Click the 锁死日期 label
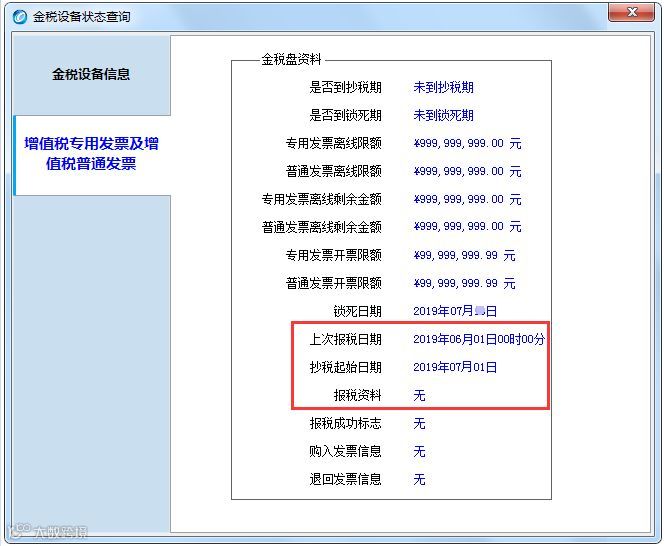 click(x=357, y=311)
